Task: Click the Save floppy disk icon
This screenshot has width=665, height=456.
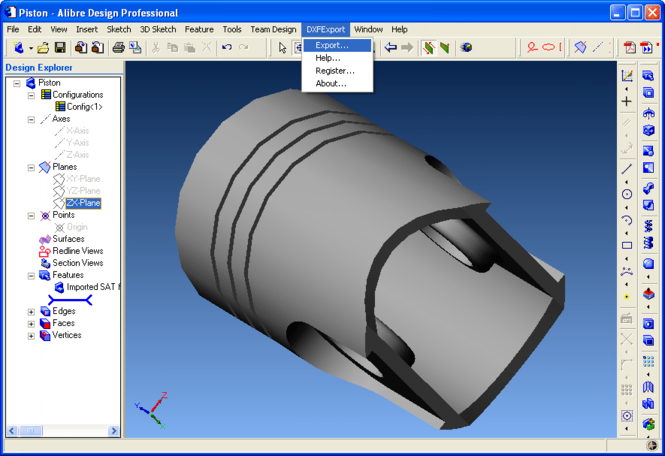Action: click(60, 48)
